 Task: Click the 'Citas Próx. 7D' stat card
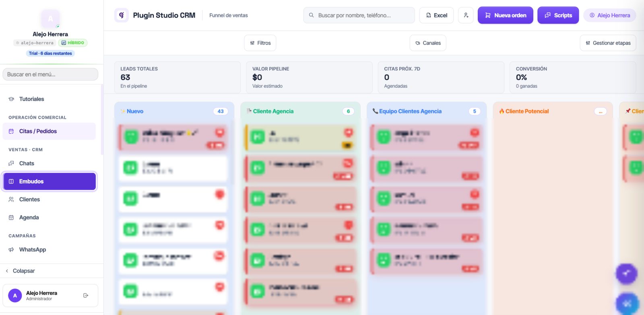point(441,77)
